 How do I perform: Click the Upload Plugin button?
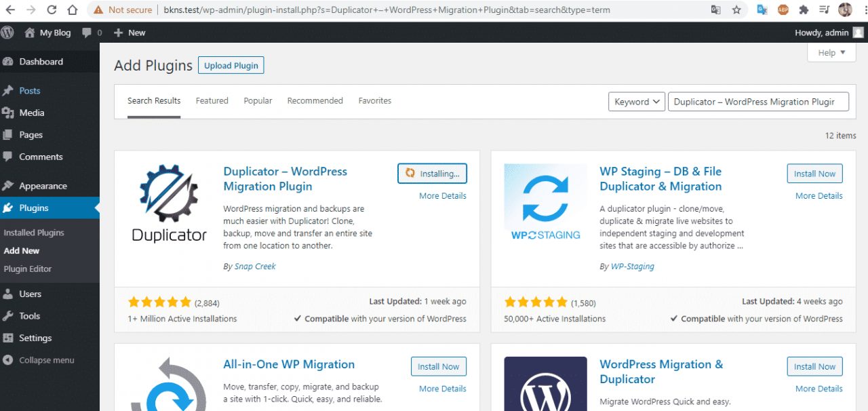click(231, 65)
